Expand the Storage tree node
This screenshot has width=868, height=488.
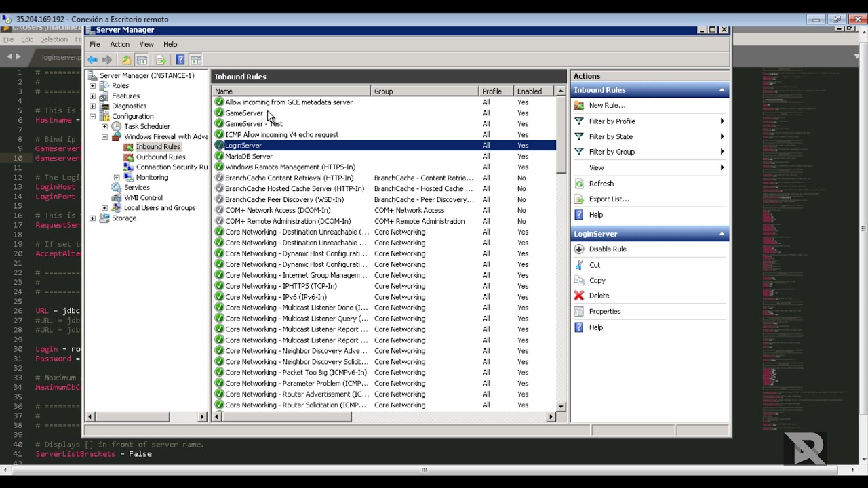[x=93, y=218]
